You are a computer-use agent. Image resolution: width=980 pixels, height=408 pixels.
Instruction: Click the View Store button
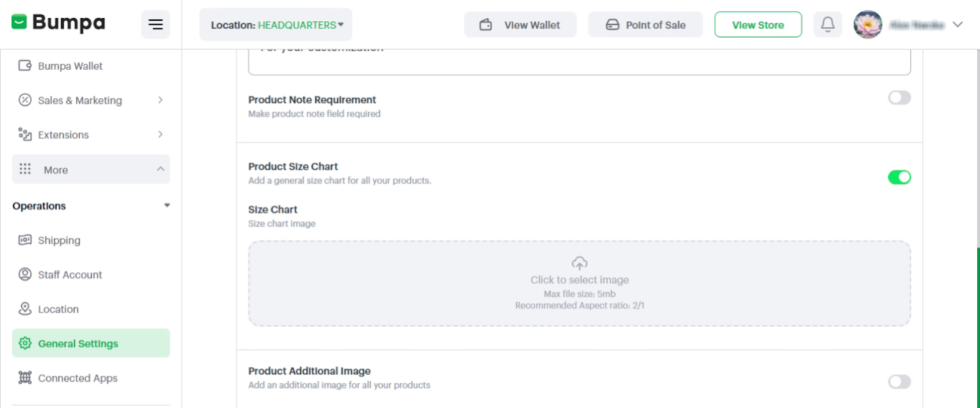click(758, 24)
